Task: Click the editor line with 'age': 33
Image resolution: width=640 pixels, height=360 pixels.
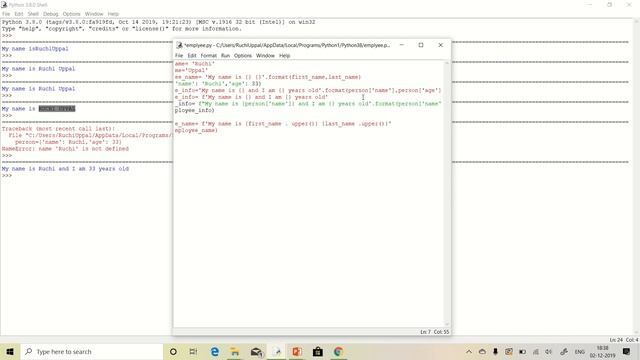Action: 218,84
